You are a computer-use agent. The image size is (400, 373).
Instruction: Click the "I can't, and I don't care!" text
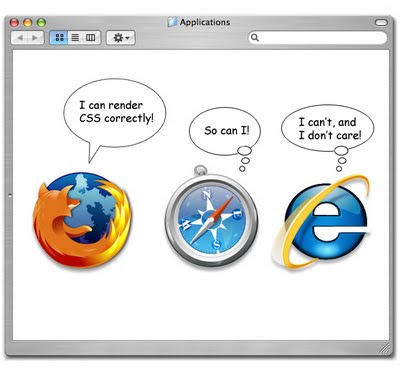point(330,129)
